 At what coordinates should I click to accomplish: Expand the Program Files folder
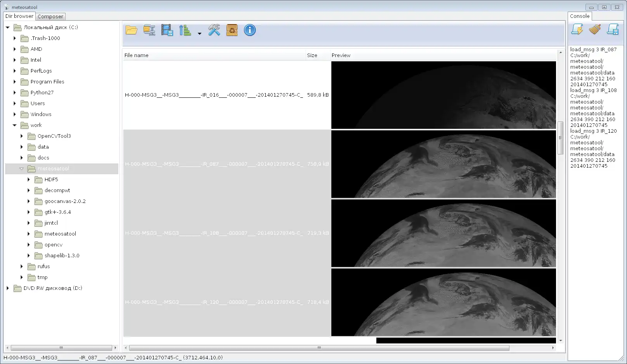tap(15, 82)
